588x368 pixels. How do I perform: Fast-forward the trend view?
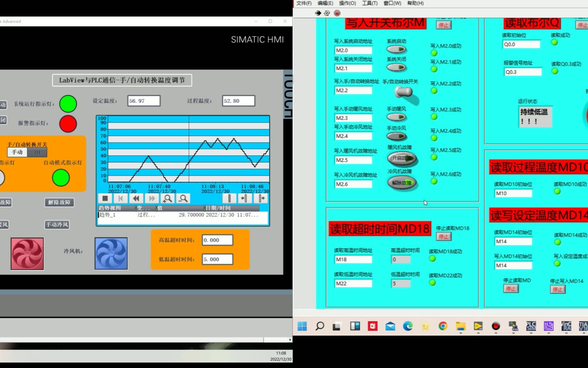(x=152, y=198)
